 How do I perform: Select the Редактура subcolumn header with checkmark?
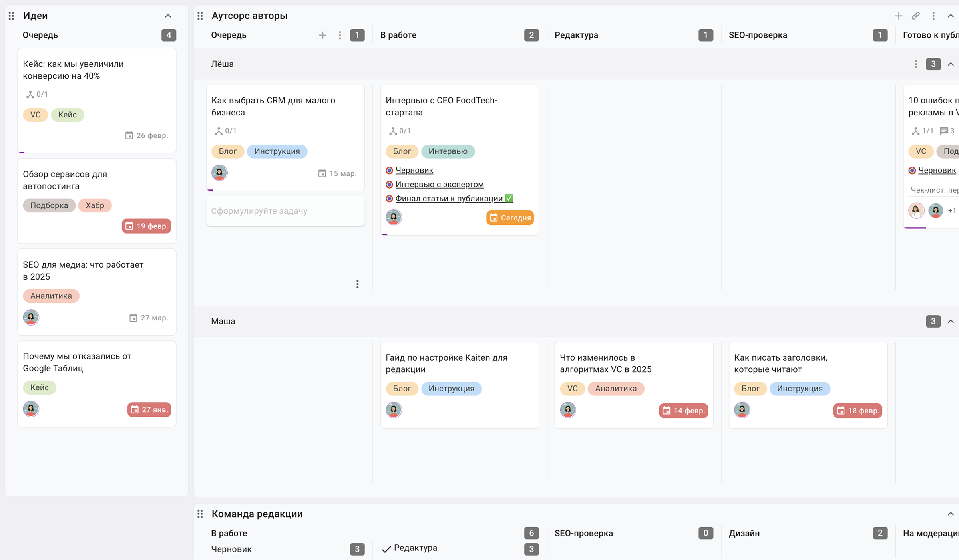[x=415, y=548]
